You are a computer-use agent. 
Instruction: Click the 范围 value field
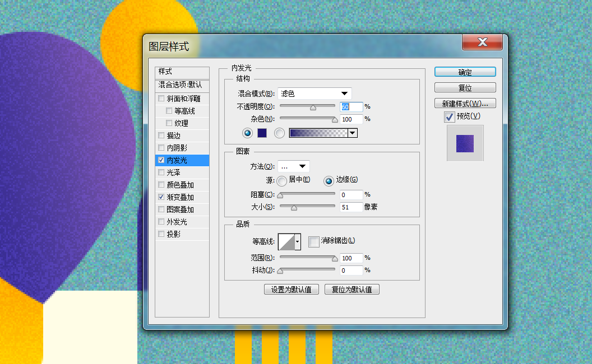click(351, 258)
